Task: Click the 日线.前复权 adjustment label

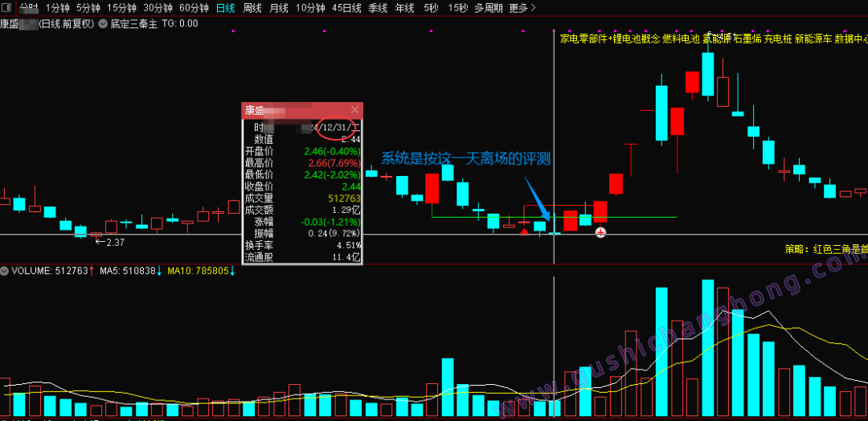Action: tap(68, 23)
